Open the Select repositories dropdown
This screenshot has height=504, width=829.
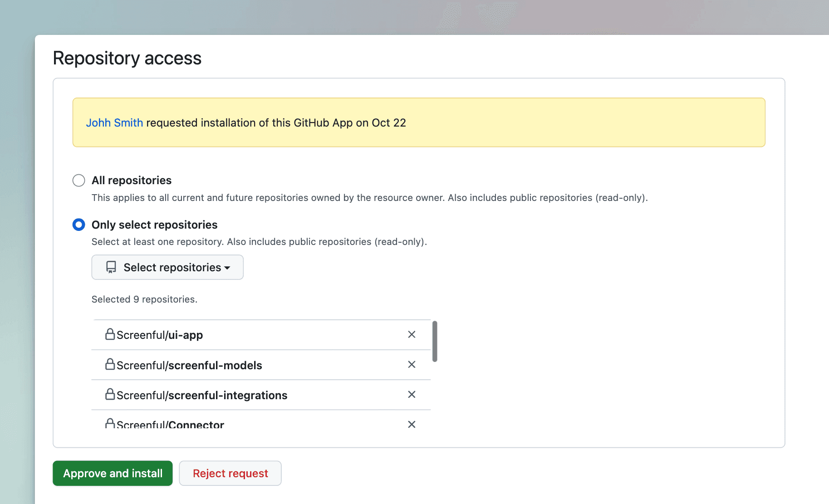167,267
